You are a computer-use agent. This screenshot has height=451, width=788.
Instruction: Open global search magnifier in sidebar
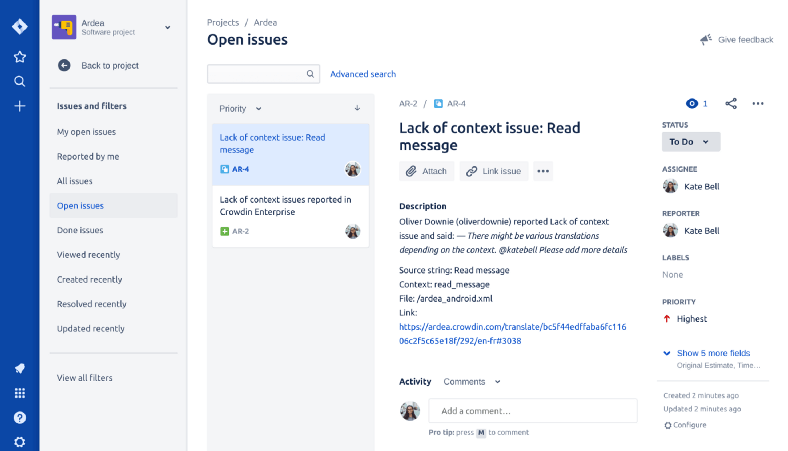pyautogui.click(x=20, y=81)
